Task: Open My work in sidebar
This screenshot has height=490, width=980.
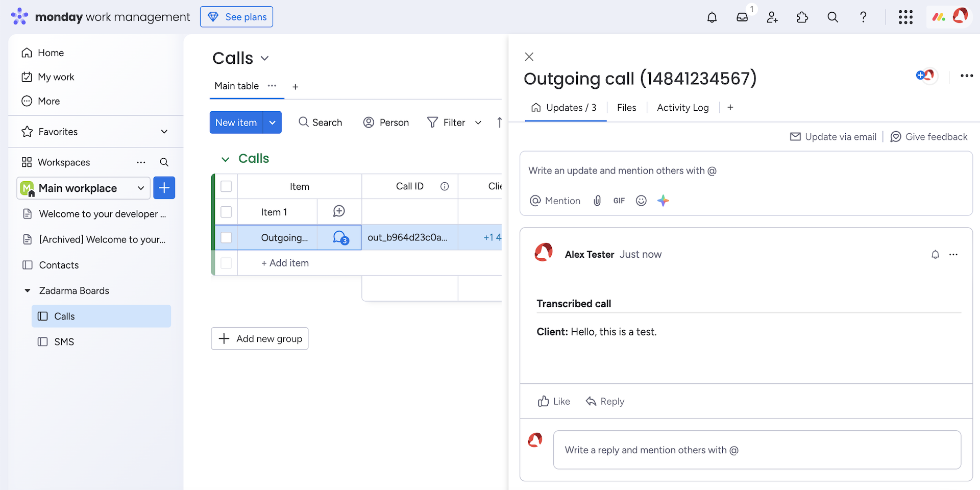Action: (48, 77)
